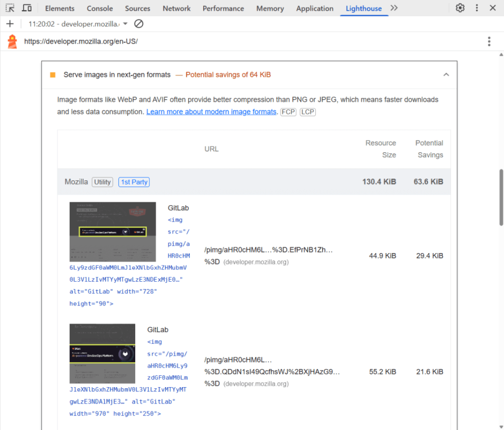The height and width of the screenshot is (430, 504).
Task: Toggle the FCP metric chip
Action: pos(288,112)
